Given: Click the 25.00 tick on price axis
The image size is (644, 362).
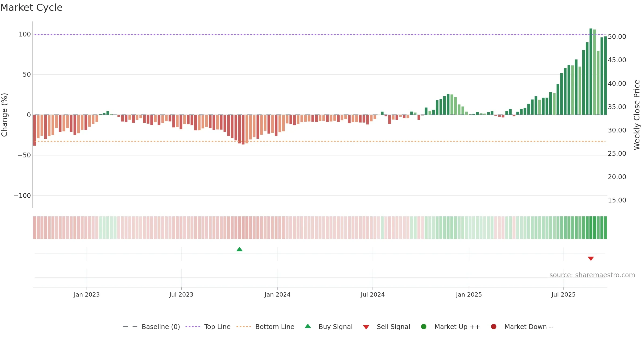Looking at the screenshot, I should [x=617, y=154].
